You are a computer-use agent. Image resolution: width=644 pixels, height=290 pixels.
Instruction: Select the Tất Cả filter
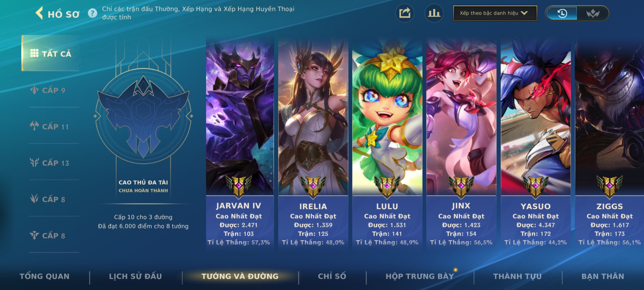point(50,53)
